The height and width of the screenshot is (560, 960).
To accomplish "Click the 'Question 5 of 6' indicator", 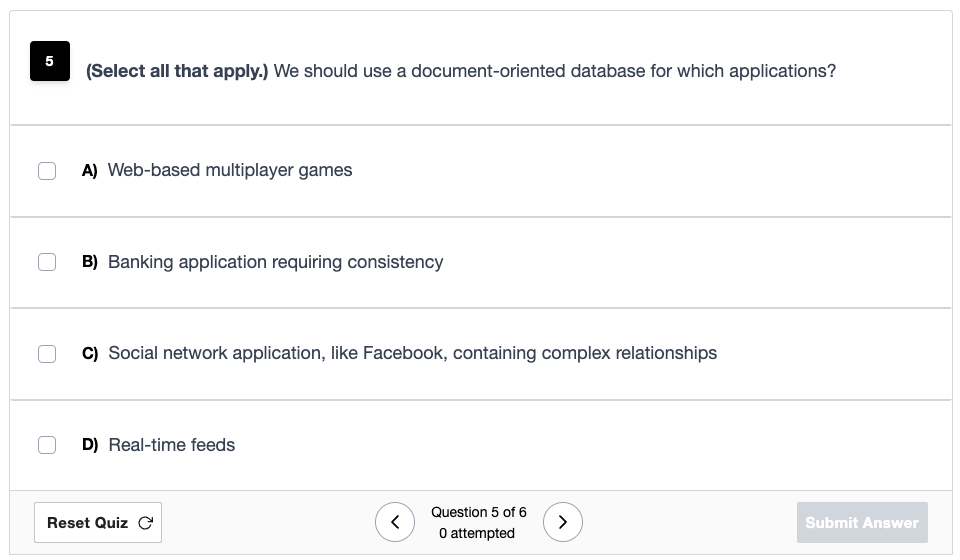I will coord(479,512).
